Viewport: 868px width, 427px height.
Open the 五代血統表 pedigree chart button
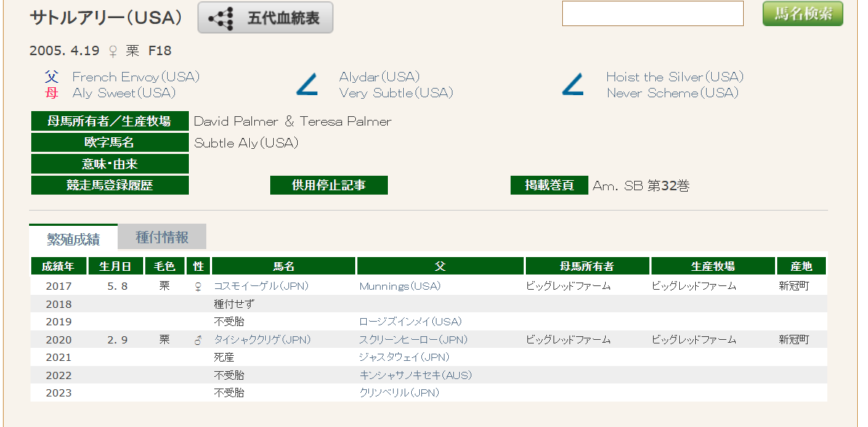[x=265, y=17]
